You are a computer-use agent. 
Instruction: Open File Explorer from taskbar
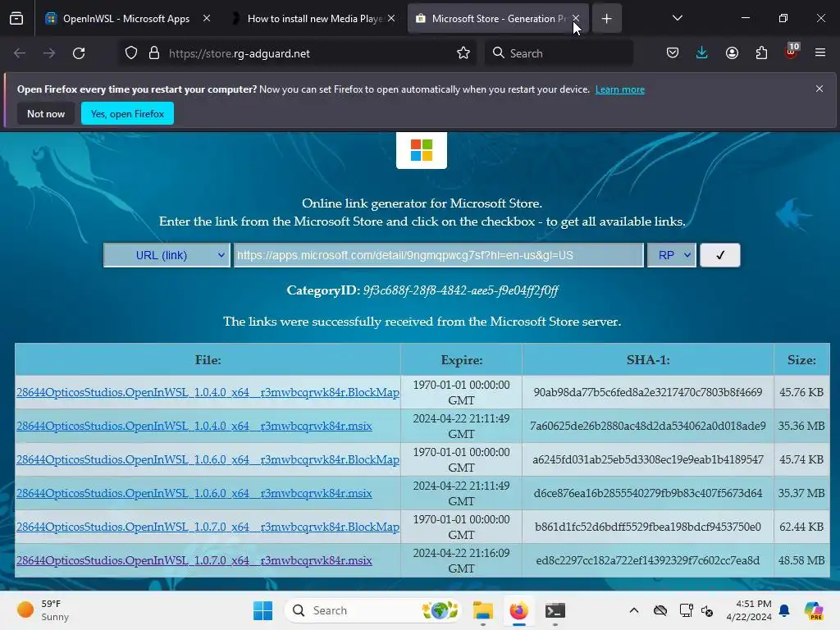point(482,610)
